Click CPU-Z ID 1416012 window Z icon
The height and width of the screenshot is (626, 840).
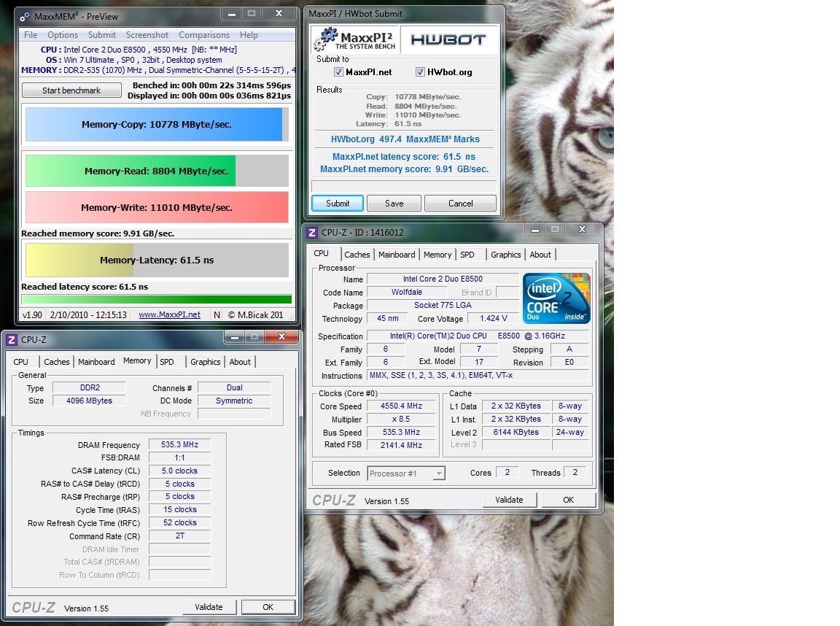click(x=312, y=233)
